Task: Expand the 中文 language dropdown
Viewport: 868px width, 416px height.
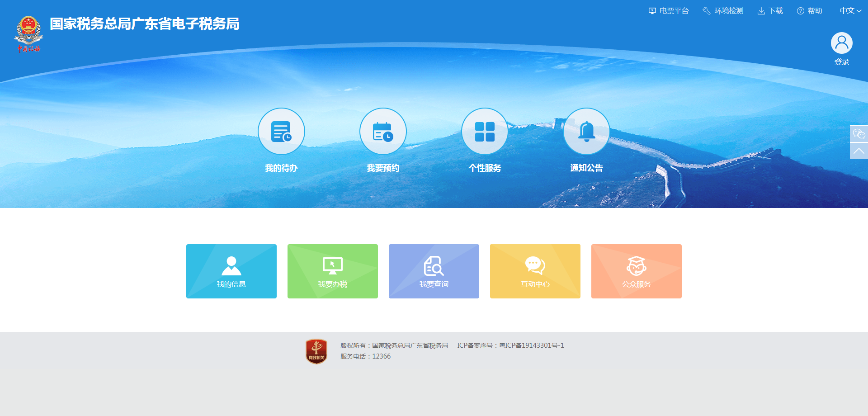Action: tap(850, 11)
